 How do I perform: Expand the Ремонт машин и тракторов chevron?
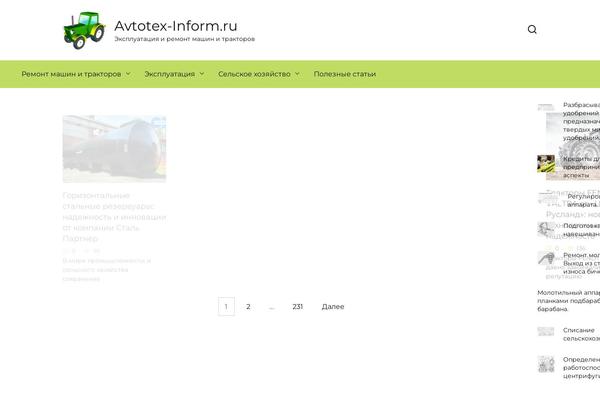(128, 74)
